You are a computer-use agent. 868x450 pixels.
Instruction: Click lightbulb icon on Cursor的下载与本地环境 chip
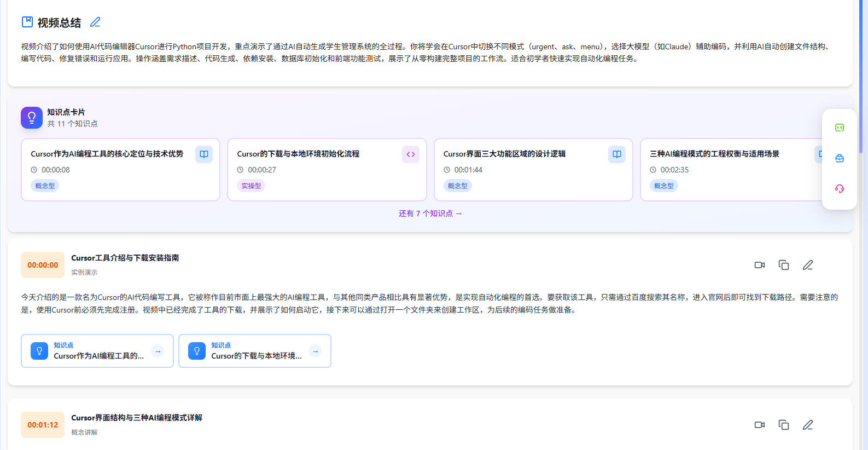tap(197, 351)
